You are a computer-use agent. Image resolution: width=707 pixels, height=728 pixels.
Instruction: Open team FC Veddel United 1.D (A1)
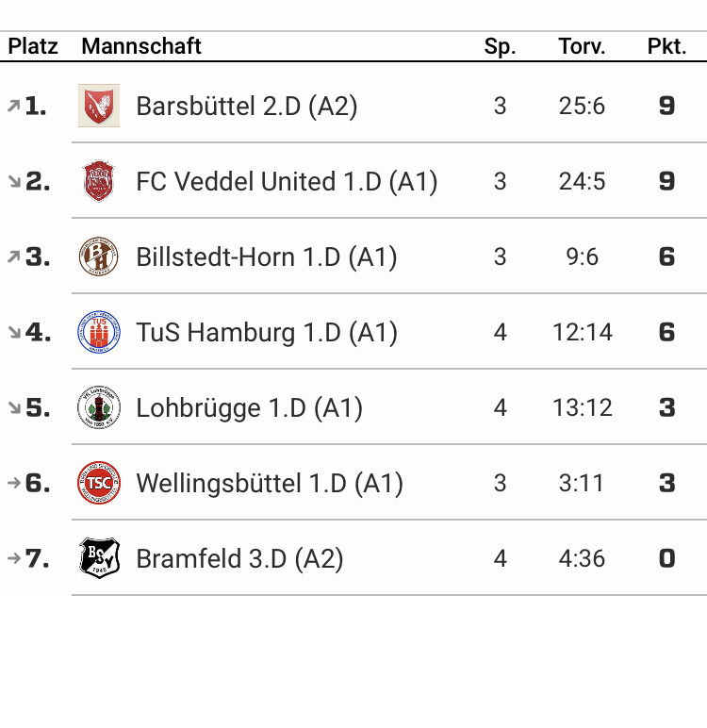coord(287,182)
